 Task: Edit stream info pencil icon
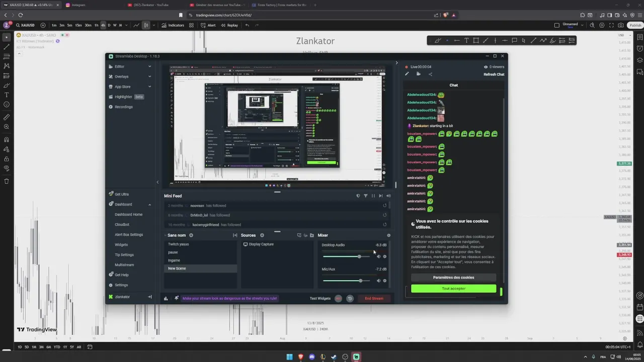click(407, 74)
